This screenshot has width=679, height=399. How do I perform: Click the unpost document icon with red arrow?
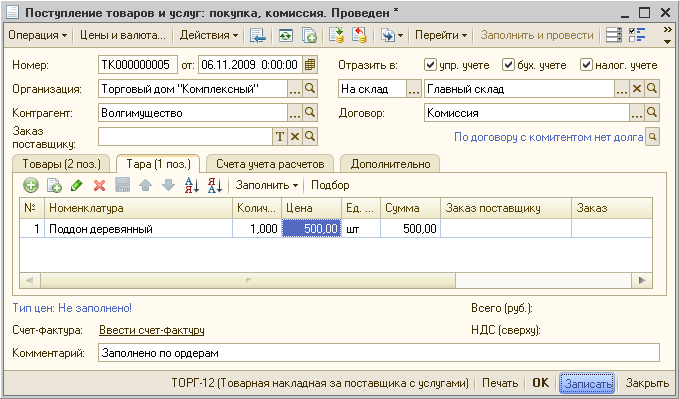tap(359, 35)
